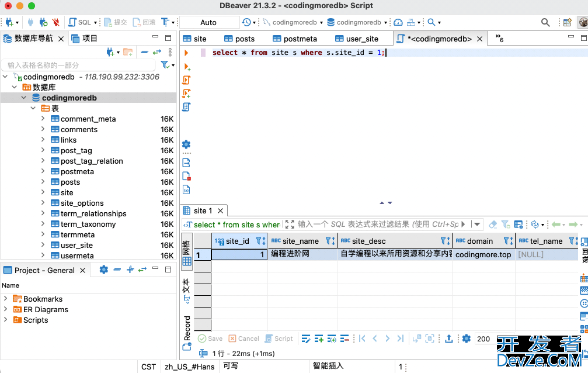Screen dimensions: 588x373
Task: Open the 项目 projects tab
Action: coord(84,39)
